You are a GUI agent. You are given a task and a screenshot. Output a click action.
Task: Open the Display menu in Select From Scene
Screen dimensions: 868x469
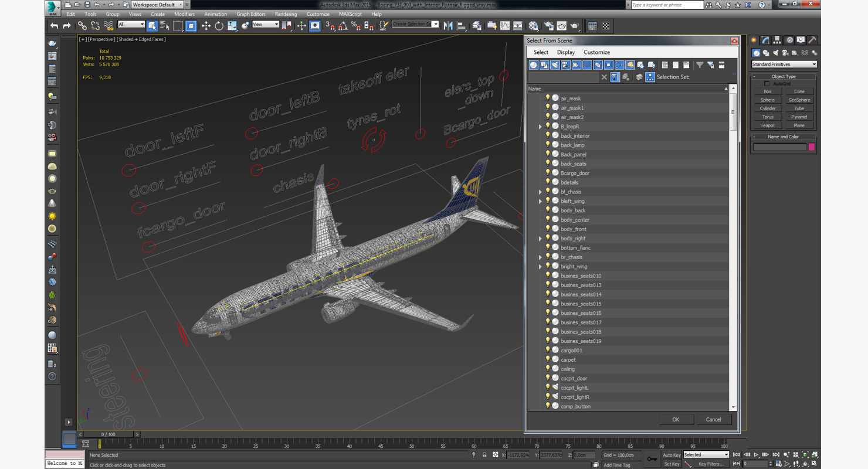(566, 52)
